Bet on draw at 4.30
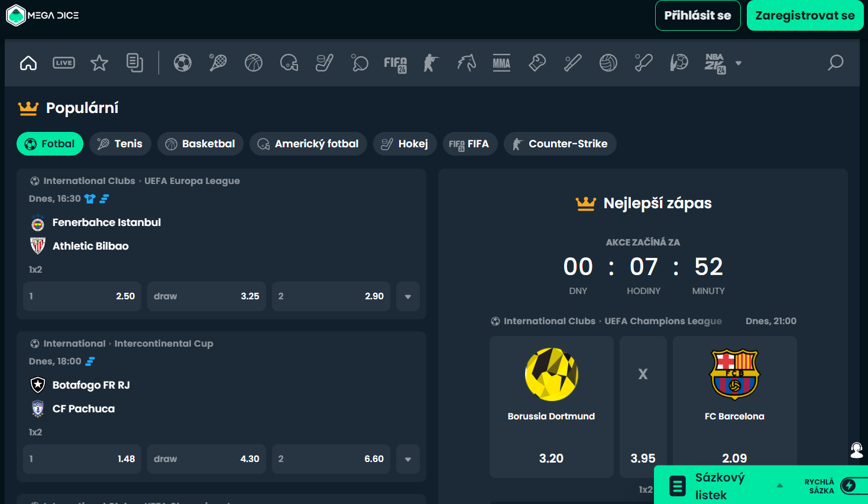 coord(206,459)
